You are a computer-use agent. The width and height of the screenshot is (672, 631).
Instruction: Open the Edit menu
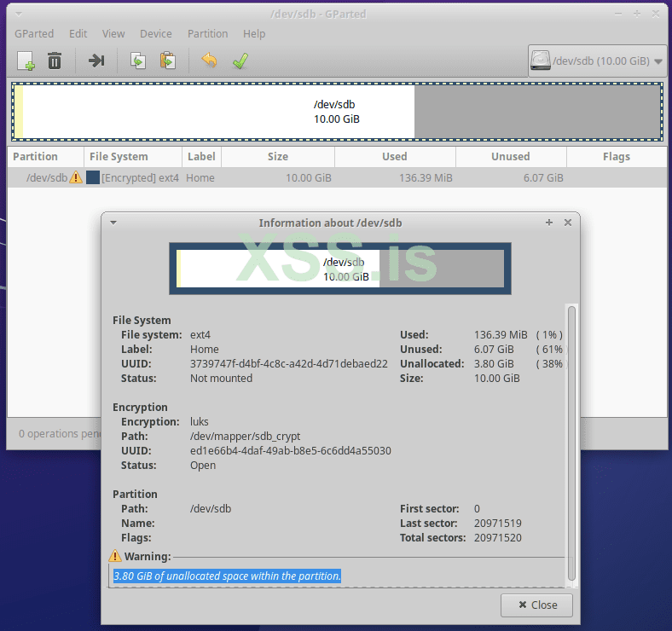[78, 33]
